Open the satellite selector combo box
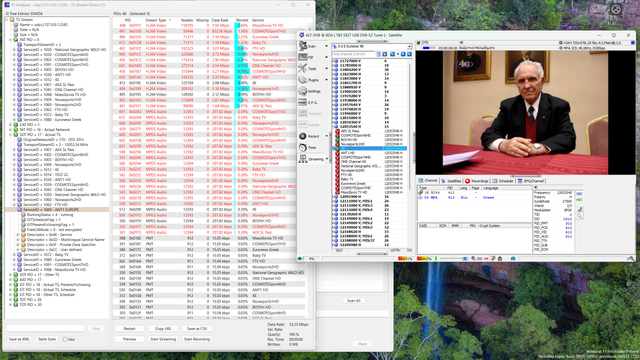 [x=371, y=47]
